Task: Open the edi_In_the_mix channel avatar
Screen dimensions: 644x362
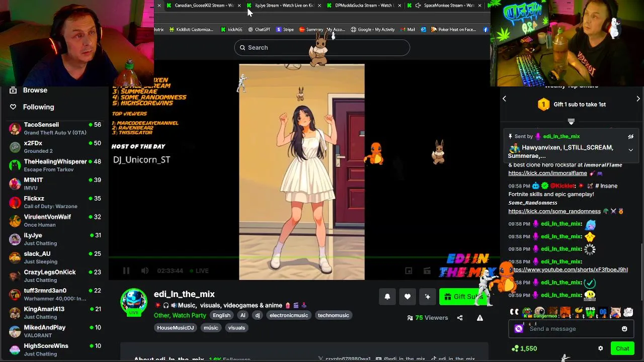Action: [133, 302]
